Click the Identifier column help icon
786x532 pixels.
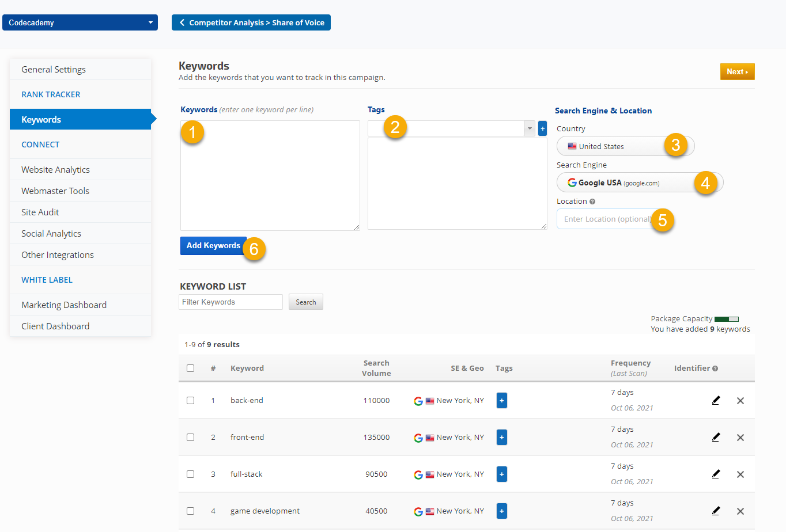(x=715, y=368)
